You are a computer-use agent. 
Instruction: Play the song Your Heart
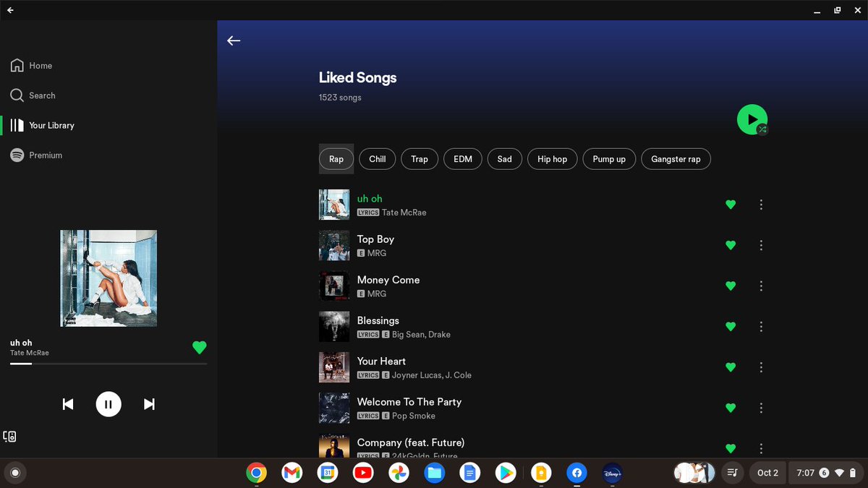pyautogui.click(x=381, y=361)
